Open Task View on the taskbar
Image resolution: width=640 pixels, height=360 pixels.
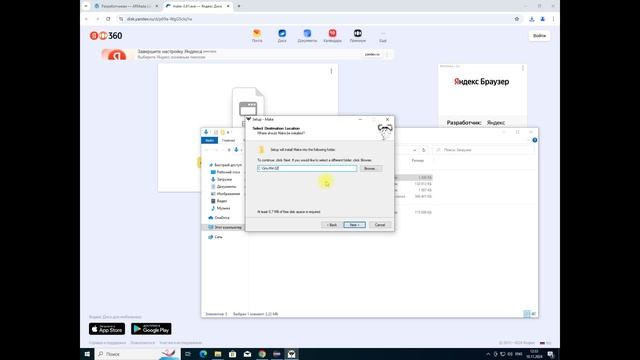point(188,354)
